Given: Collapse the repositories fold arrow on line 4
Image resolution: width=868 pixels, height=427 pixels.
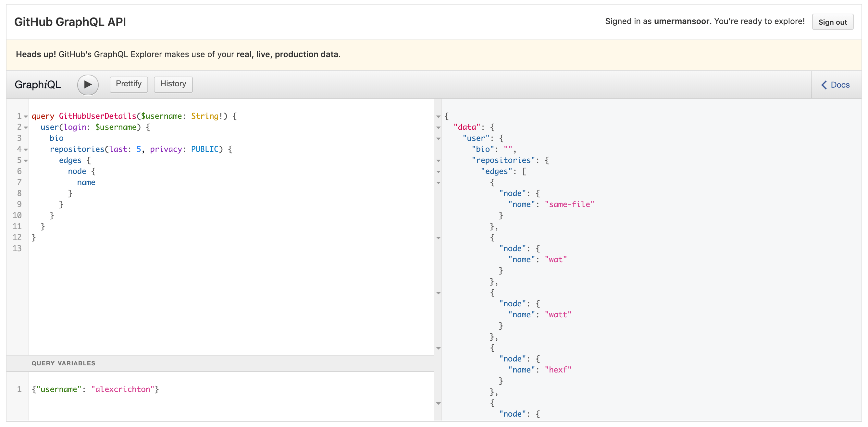Looking at the screenshot, I should click(x=26, y=149).
